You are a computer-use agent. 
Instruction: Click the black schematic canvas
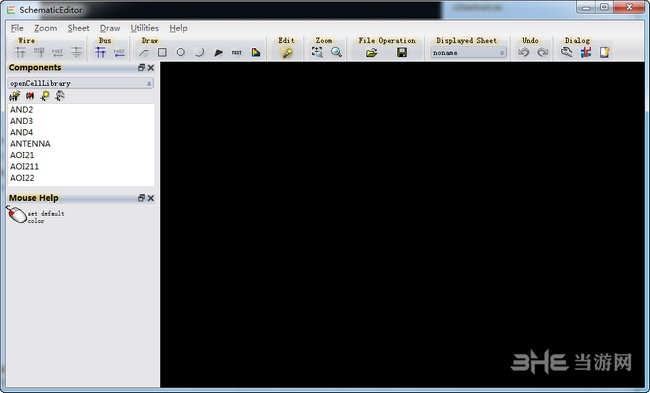click(402, 225)
